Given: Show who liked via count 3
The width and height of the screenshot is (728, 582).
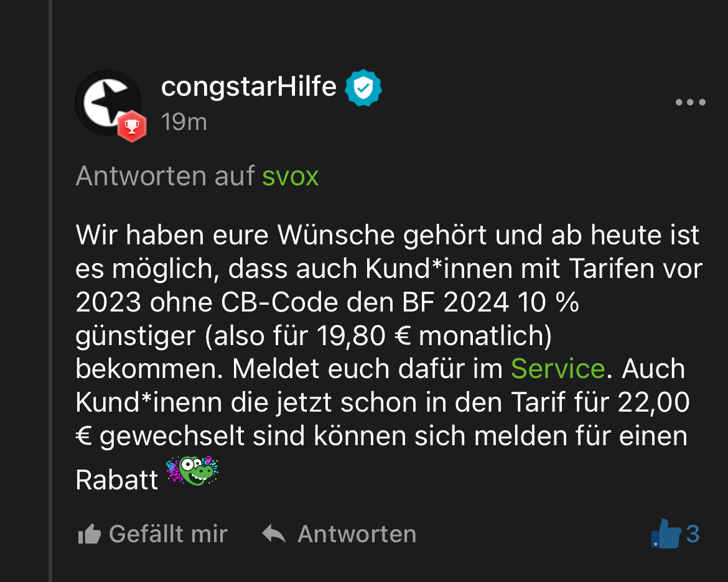Looking at the screenshot, I should tap(693, 534).
